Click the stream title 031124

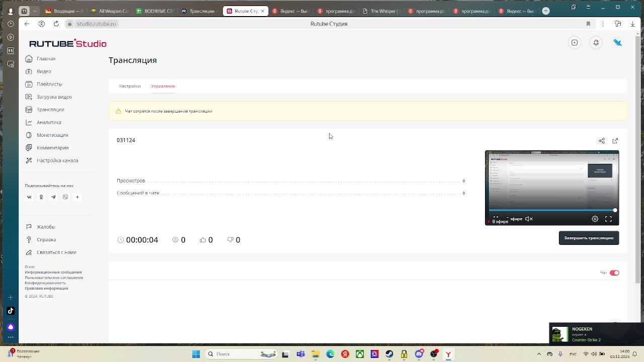tap(126, 140)
